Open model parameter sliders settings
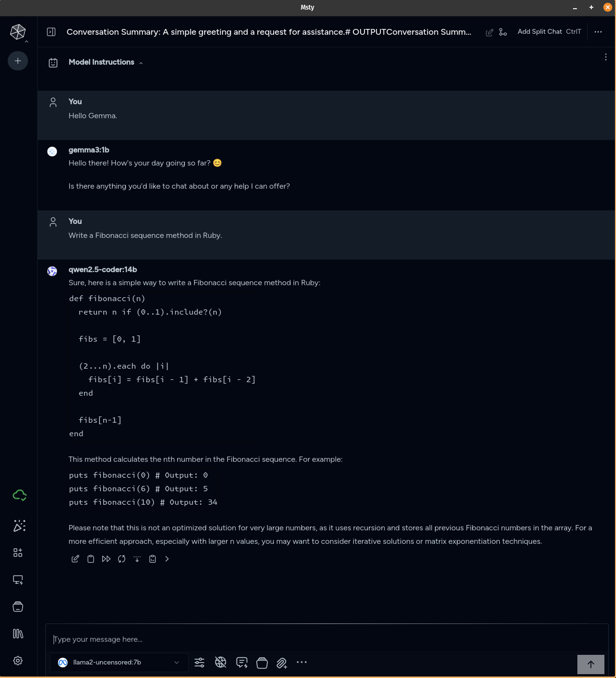The height and width of the screenshot is (678, 616). [199, 663]
